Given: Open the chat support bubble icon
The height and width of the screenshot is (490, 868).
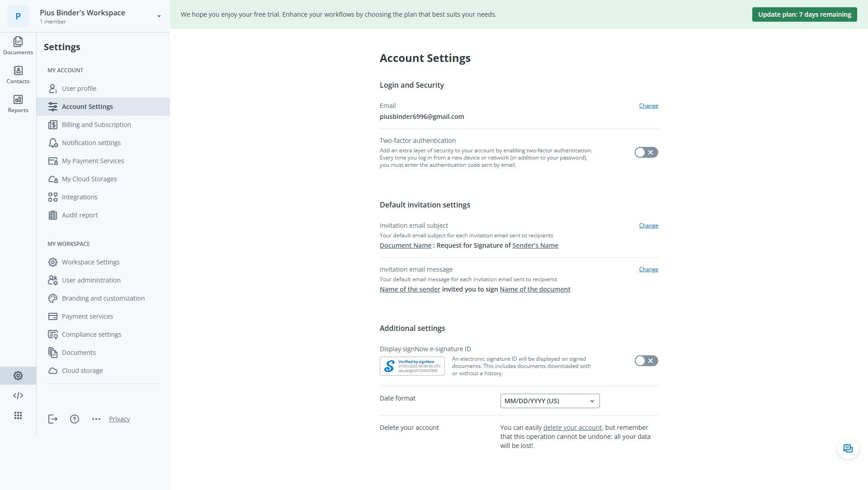Looking at the screenshot, I should 848,448.
